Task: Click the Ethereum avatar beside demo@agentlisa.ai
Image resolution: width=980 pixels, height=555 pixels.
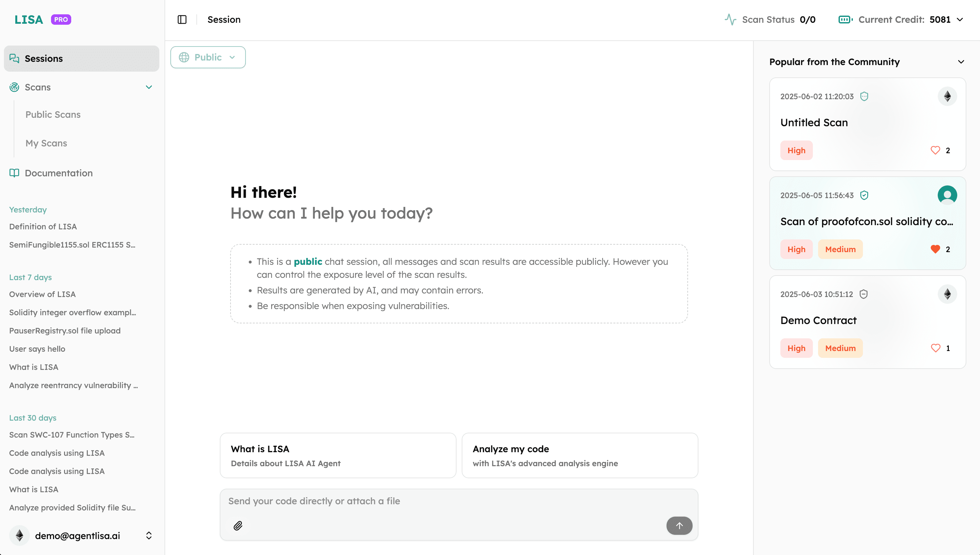Action: [x=20, y=535]
